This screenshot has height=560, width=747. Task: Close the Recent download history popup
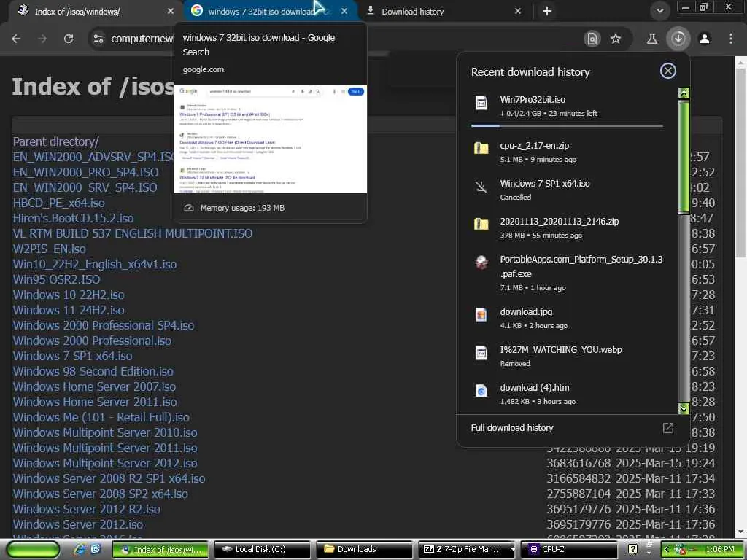tap(668, 71)
